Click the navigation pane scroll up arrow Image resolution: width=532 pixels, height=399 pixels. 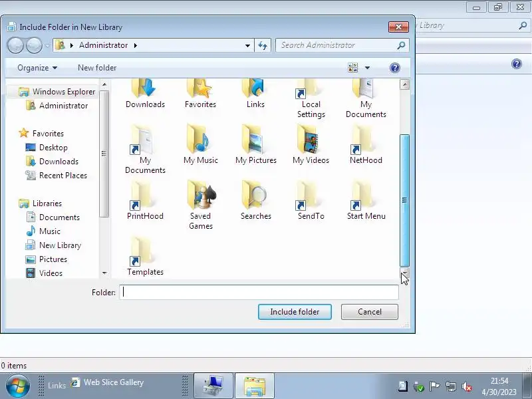[104, 84]
